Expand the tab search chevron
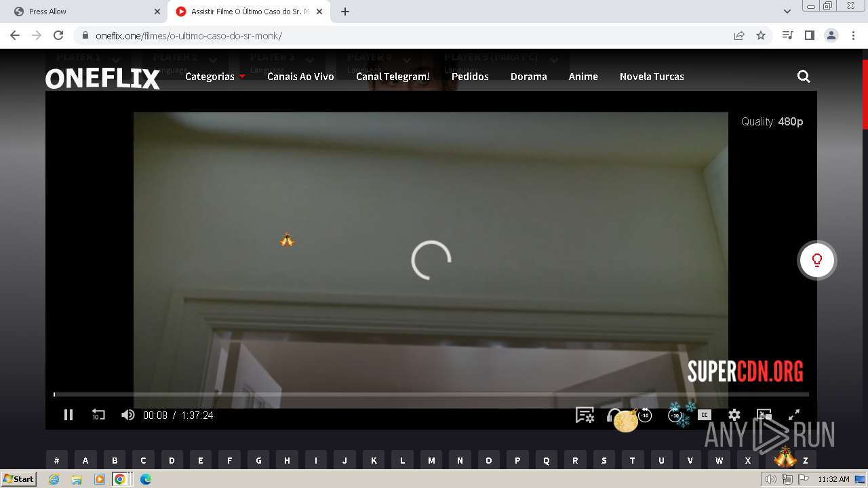This screenshot has width=868, height=488. coord(787,12)
